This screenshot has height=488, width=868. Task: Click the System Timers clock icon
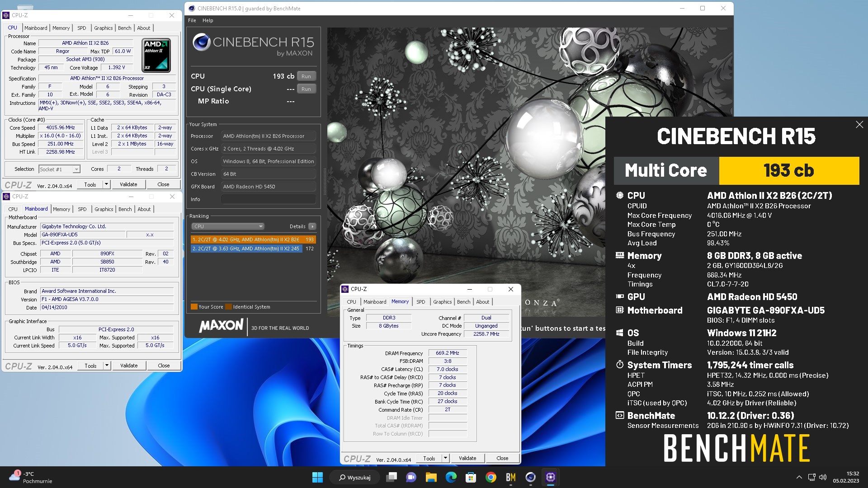click(620, 365)
